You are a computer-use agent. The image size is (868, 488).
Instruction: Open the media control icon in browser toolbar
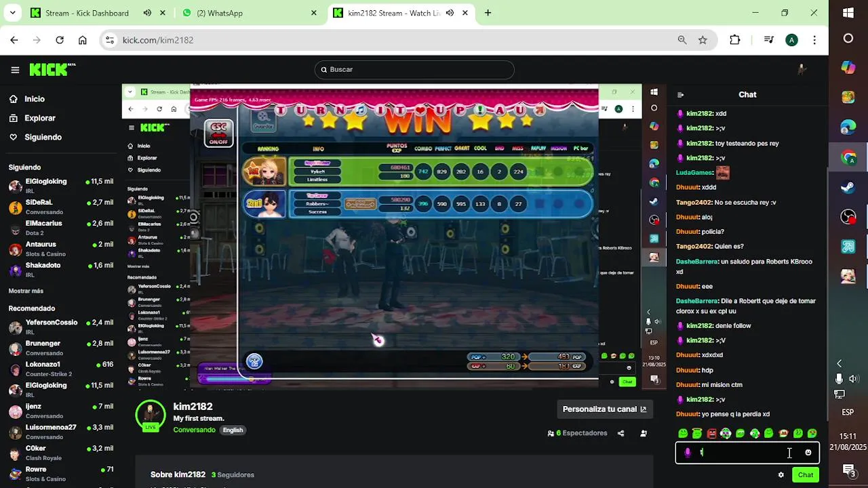pos(768,40)
